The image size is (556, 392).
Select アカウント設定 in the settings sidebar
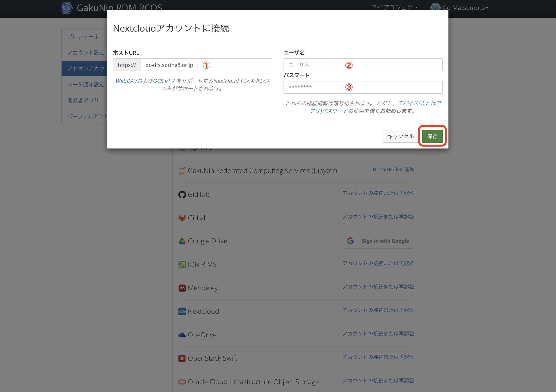pyautogui.click(x=86, y=53)
